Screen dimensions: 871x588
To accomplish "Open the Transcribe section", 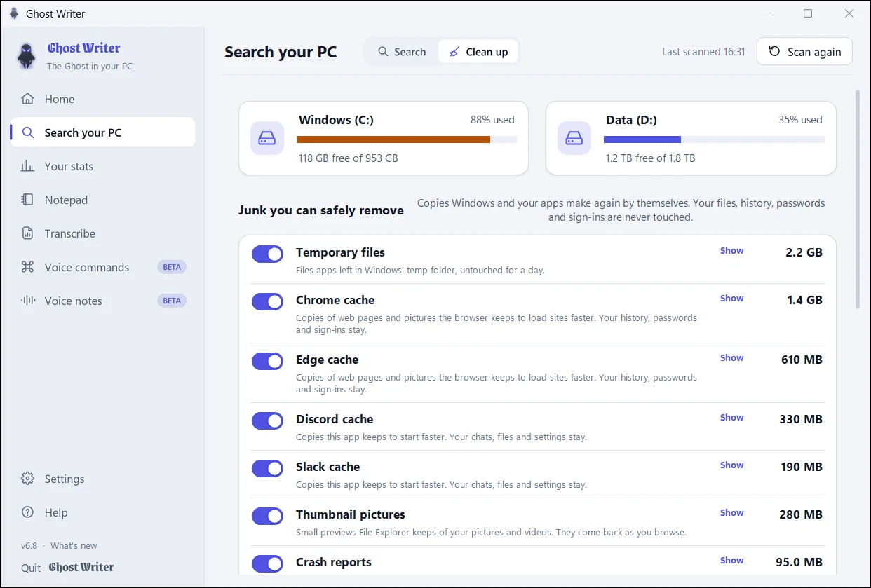I will pos(102,233).
